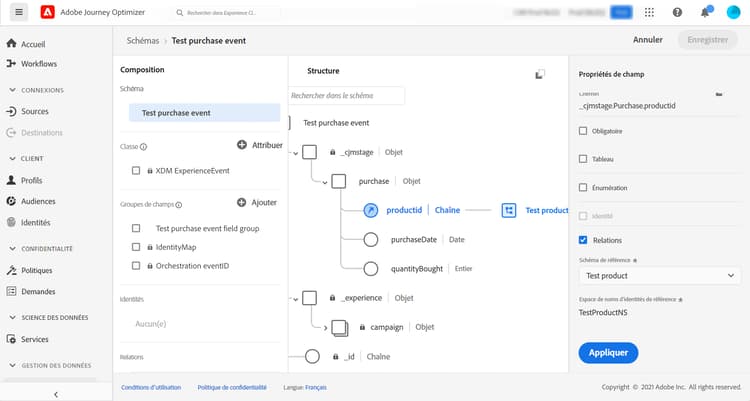Expand the campaign object node

click(326, 327)
